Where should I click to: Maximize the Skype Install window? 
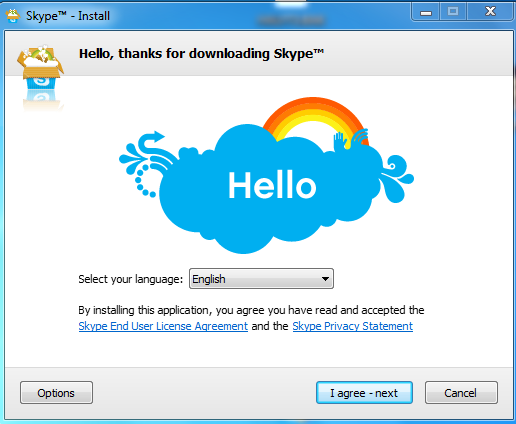pos(453,12)
